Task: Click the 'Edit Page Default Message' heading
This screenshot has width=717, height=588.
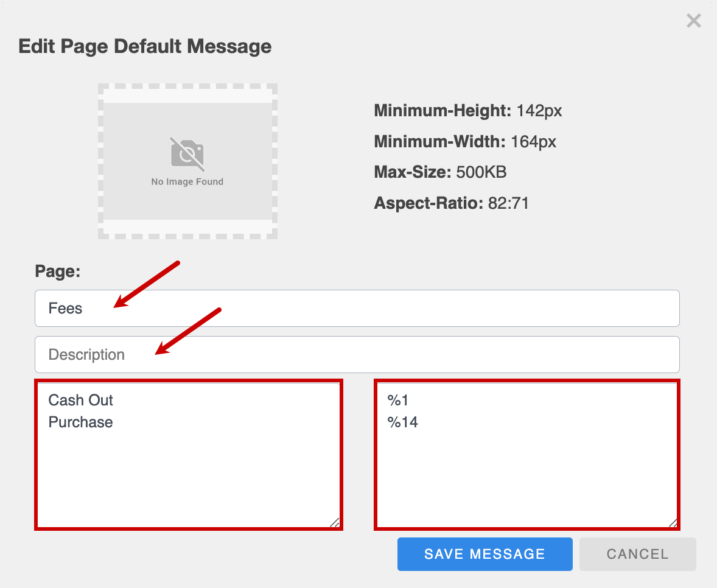Action: pyautogui.click(x=145, y=46)
